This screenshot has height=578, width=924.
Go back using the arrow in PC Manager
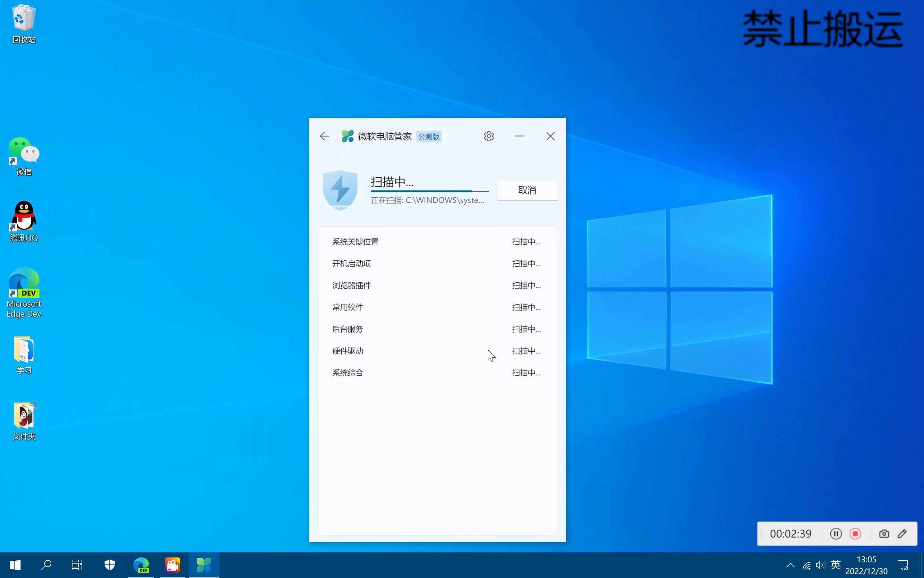324,136
